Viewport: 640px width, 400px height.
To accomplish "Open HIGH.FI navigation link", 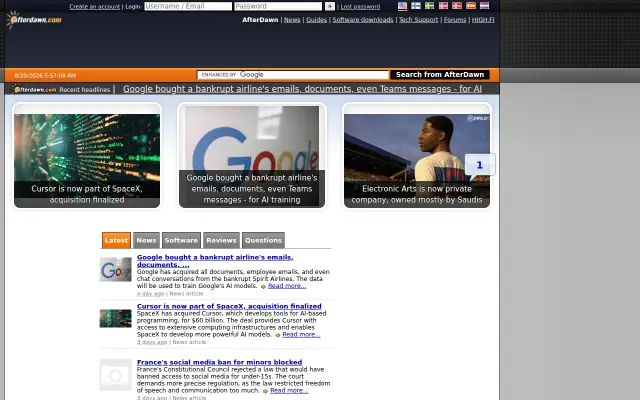I will (x=483, y=20).
